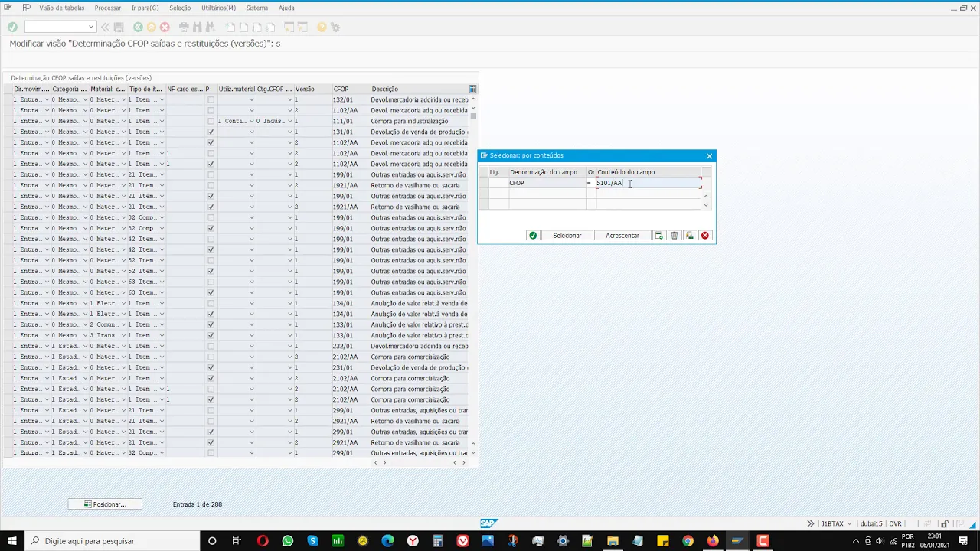Open the Seleção menu
Screen dimensions: 980x551
coord(180,8)
